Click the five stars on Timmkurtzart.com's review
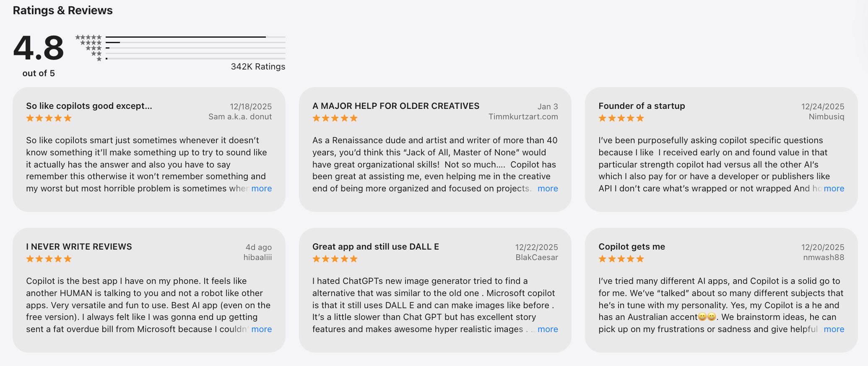 [x=335, y=118]
